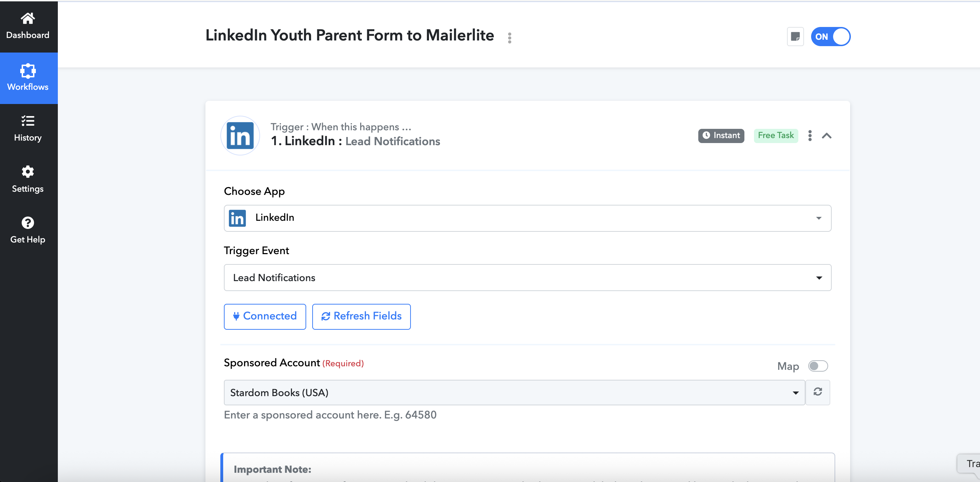Click the Refresh Fields button

coord(361,317)
